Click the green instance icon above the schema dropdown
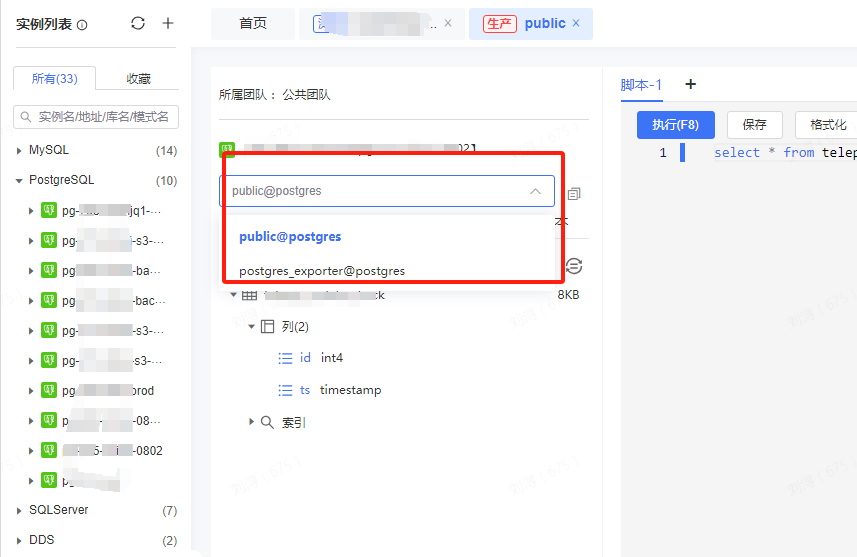Viewport: 857px width, 557px height. point(227,149)
